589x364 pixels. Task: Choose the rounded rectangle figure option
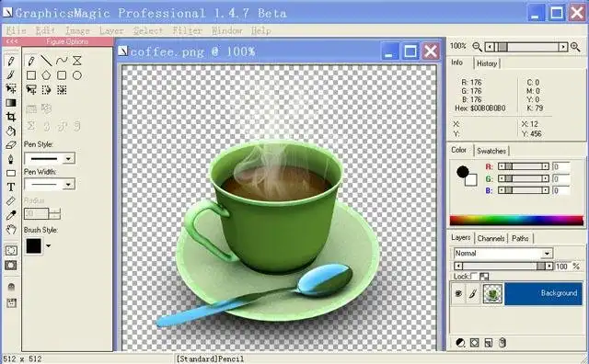coord(62,75)
